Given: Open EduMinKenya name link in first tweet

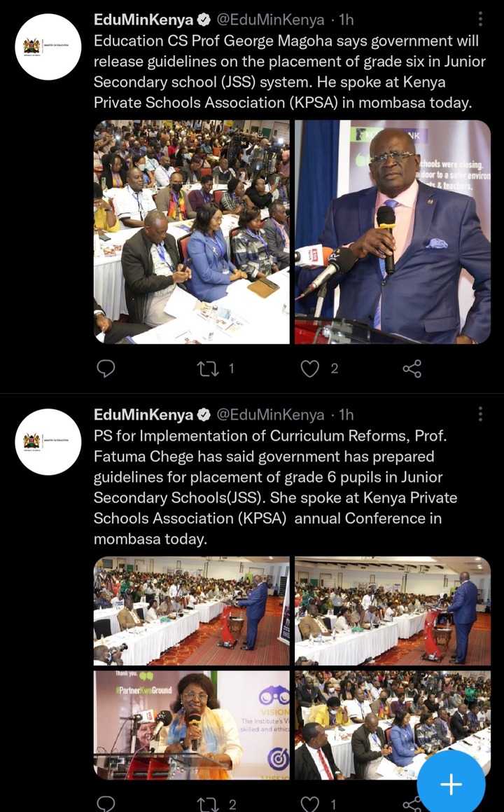Looking at the screenshot, I should 144,20.
